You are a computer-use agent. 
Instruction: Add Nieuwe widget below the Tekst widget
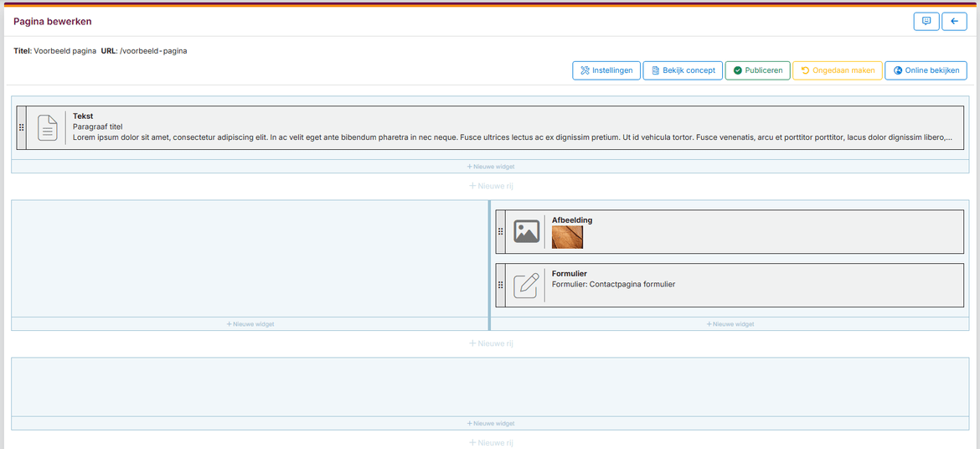[x=490, y=167]
